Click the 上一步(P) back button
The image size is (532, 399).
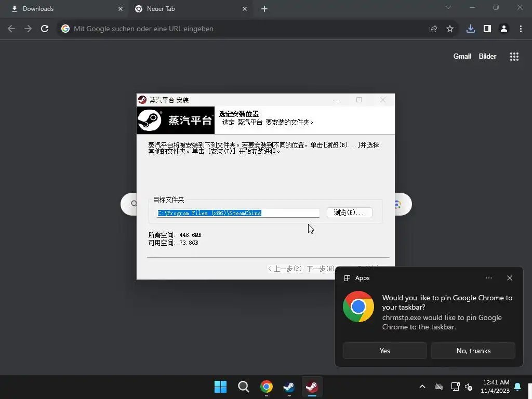(x=284, y=269)
